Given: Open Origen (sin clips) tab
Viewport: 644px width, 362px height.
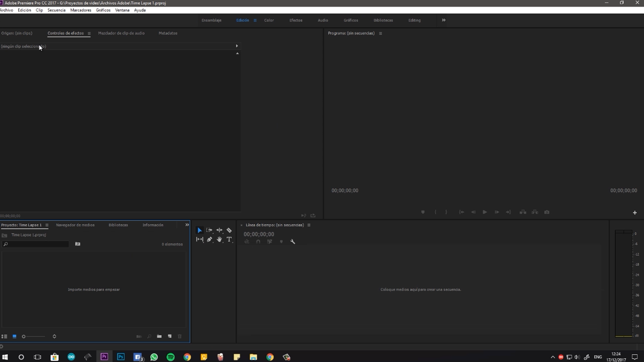Looking at the screenshot, I should [17, 33].
